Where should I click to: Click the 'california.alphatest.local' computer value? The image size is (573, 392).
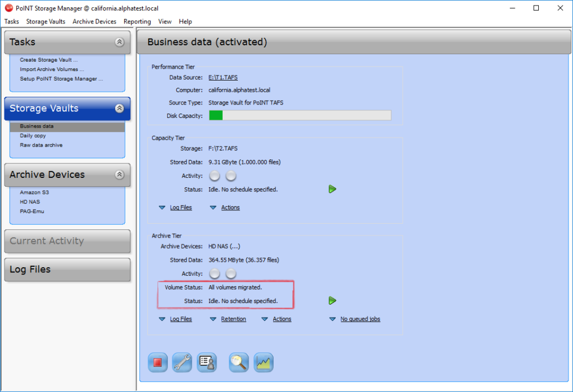click(x=239, y=90)
